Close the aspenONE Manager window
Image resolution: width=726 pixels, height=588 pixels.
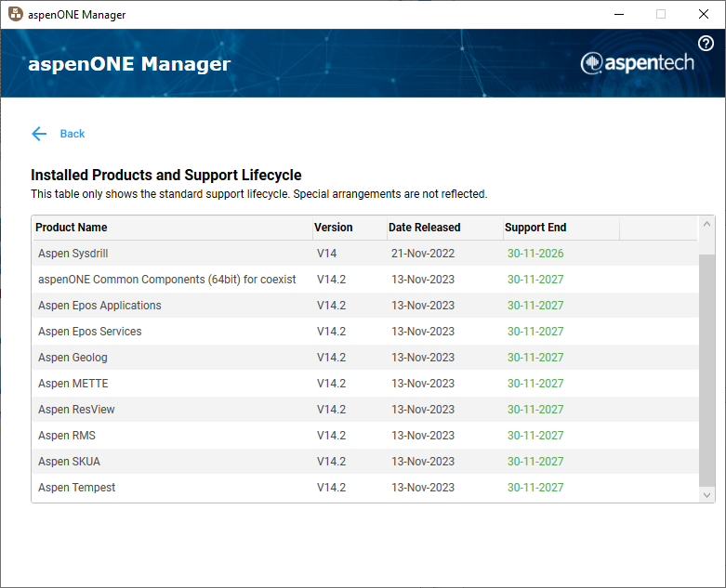704,14
